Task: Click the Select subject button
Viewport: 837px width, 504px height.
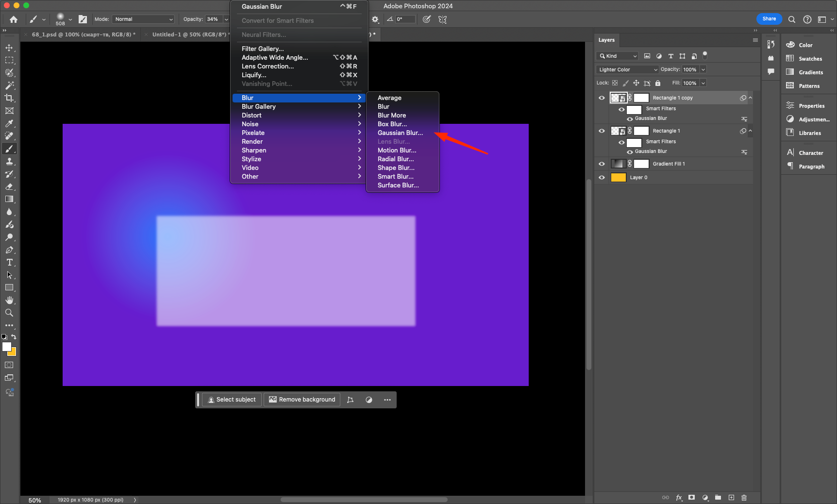Action: click(x=232, y=400)
